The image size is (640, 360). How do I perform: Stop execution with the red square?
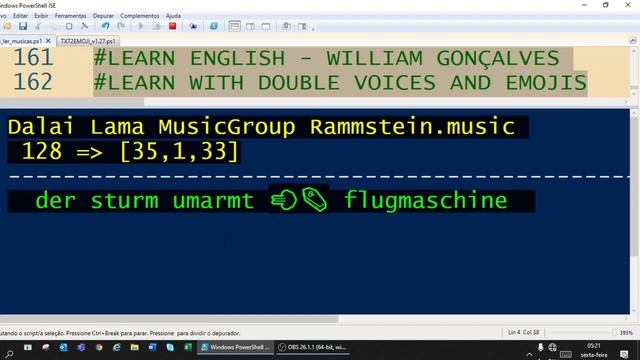tap(172, 27)
